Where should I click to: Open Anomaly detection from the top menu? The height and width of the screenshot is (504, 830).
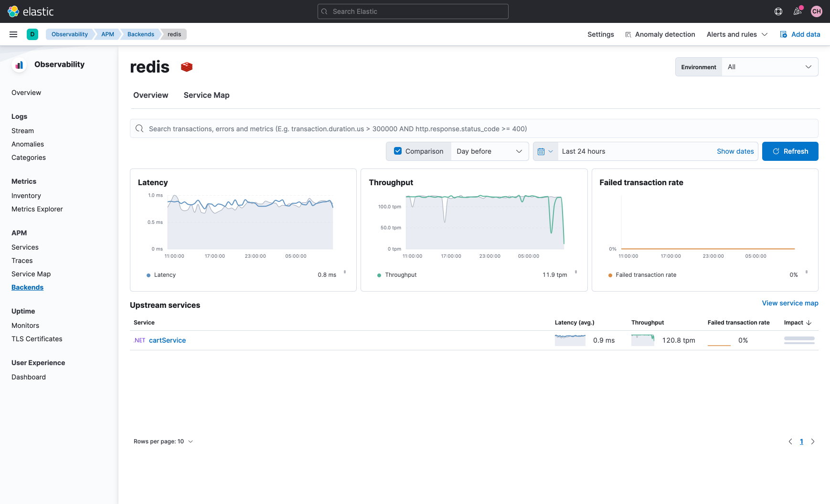[x=660, y=34]
